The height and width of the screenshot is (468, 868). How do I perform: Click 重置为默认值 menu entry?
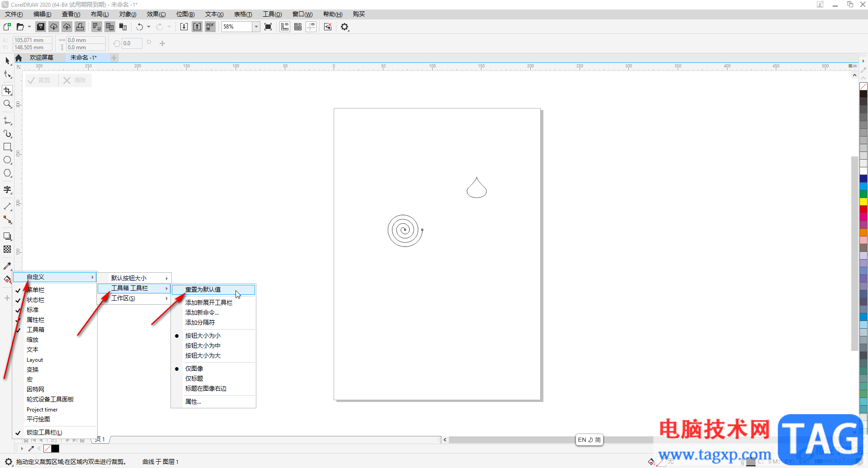click(213, 289)
